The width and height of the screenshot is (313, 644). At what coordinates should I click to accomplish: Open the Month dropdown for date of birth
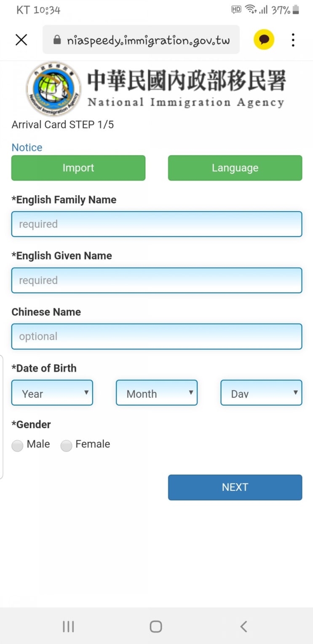coord(157,393)
